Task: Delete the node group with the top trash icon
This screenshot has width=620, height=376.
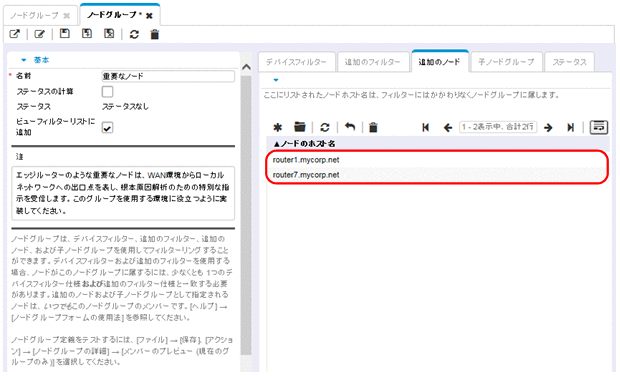Action: 155,34
